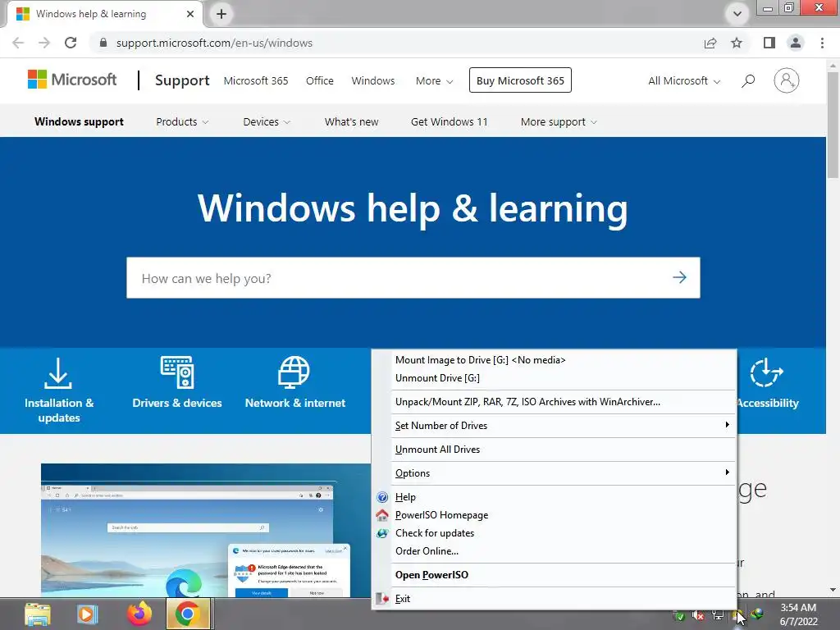
Task: Expand the Devices dropdown
Action: pos(267,121)
